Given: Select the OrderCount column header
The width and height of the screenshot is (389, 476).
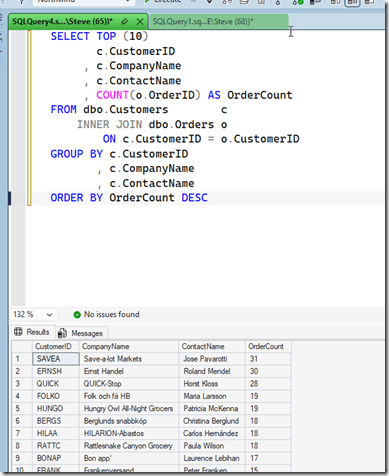Looking at the screenshot, I should tap(268, 346).
